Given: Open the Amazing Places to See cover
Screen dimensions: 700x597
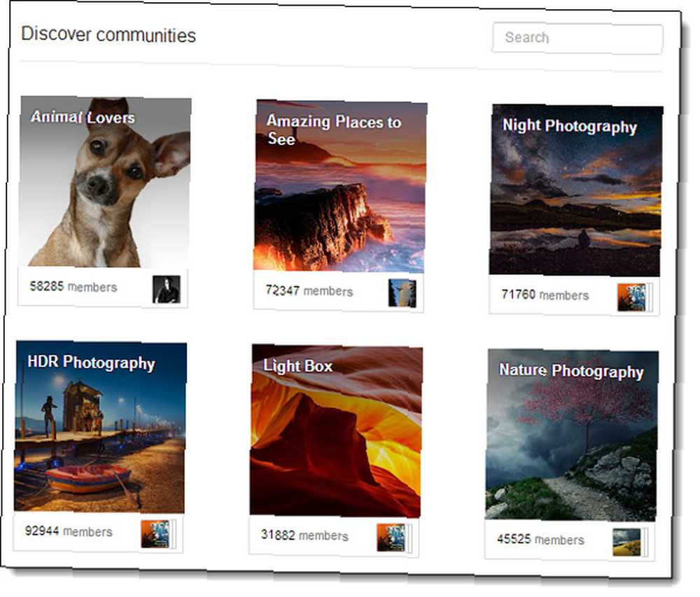Looking at the screenshot, I should pos(339,186).
